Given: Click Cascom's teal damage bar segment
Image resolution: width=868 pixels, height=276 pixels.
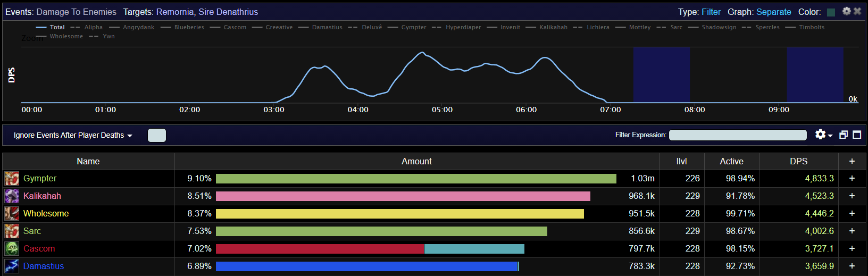Looking at the screenshot, I should pos(474,249).
